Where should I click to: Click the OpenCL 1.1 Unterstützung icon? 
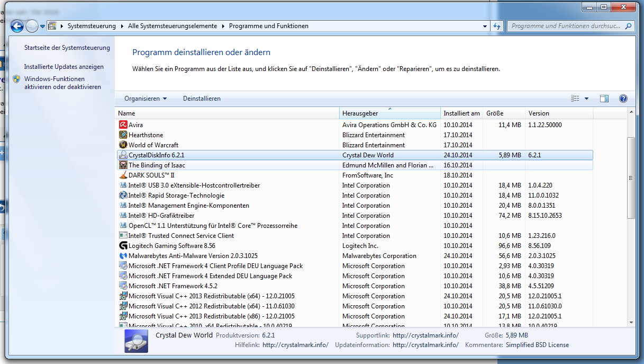(x=123, y=226)
